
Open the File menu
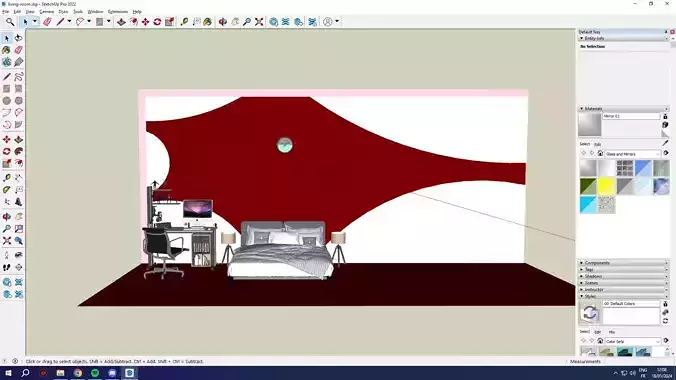click(6, 12)
